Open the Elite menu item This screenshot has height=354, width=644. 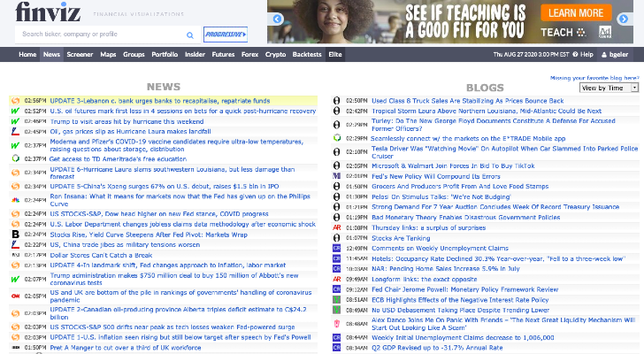pyautogui.click(x=335, y=54)
